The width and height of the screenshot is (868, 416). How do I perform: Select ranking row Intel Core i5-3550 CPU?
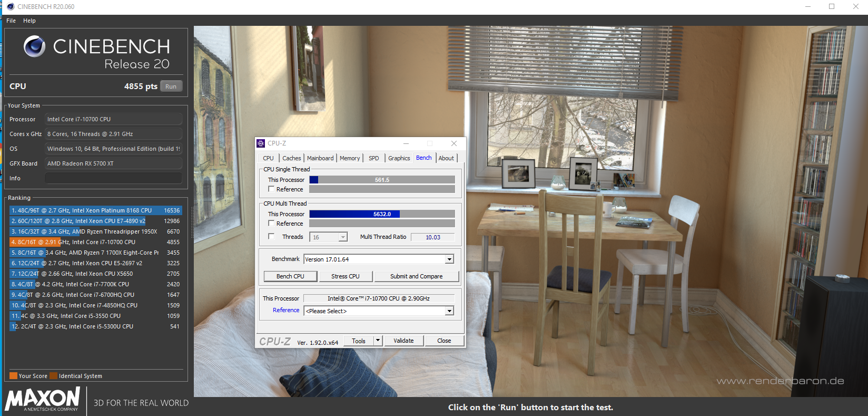click(95, 316)
